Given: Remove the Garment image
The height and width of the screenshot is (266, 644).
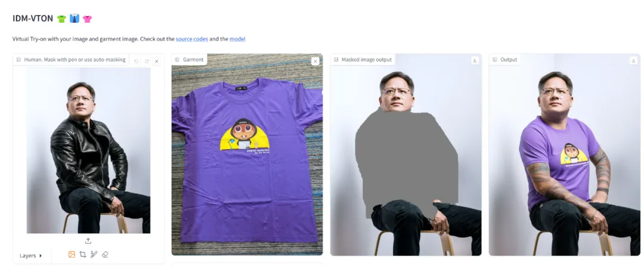Looking at the screenshot, I should click(315, 61).
